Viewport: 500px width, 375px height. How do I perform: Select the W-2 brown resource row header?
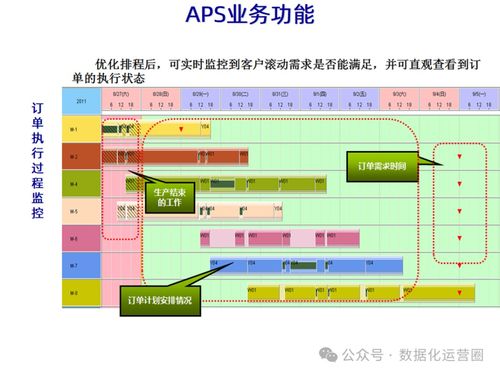pos(81,157)
